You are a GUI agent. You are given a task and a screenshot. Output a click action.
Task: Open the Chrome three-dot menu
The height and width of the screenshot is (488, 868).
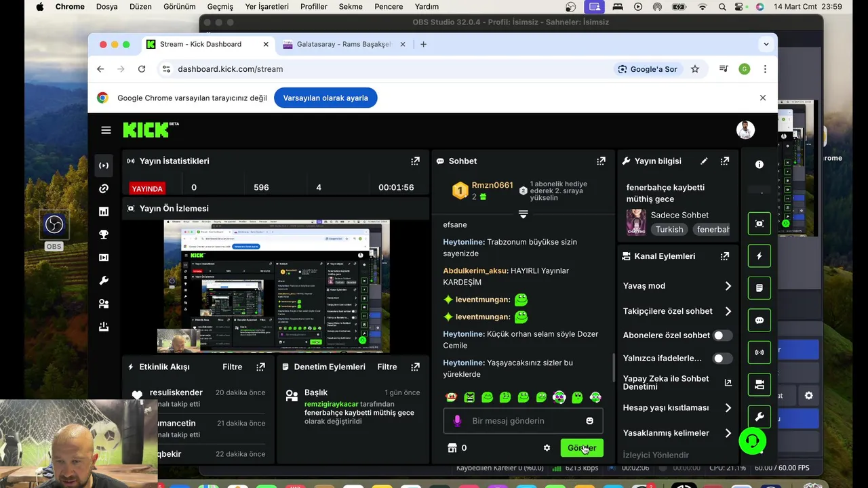pyautogui.click(x=765, y=69)
